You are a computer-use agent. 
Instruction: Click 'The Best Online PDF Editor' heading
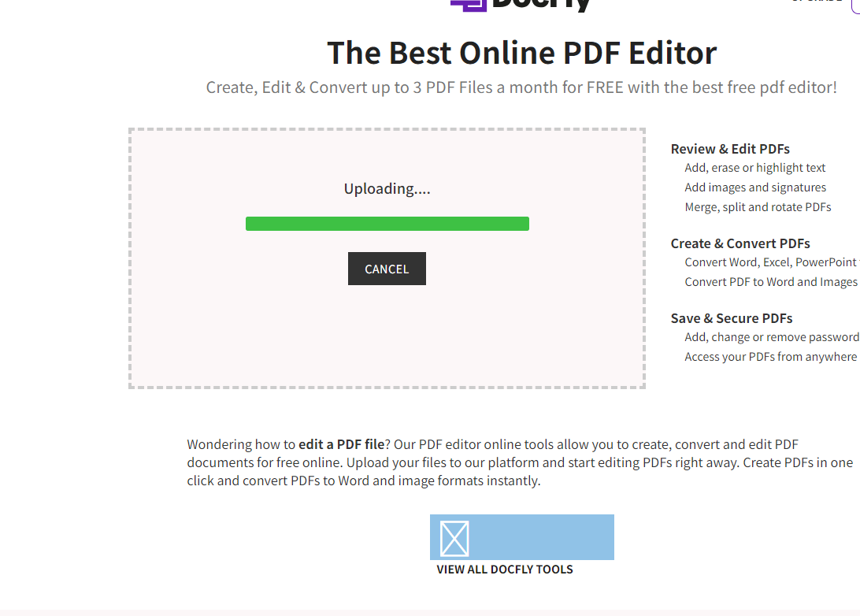click(x=521, y=53)
